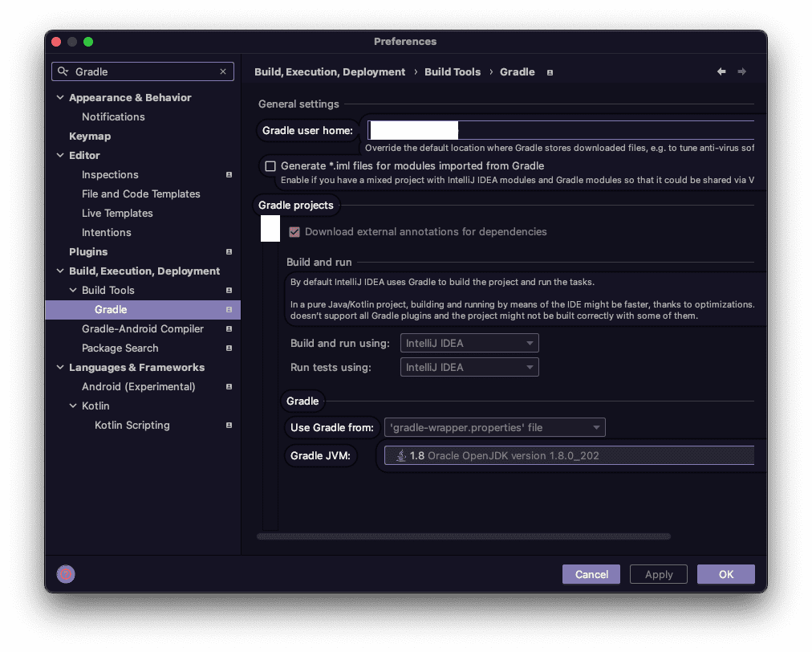Select Gradle in the settings tree

143,309
